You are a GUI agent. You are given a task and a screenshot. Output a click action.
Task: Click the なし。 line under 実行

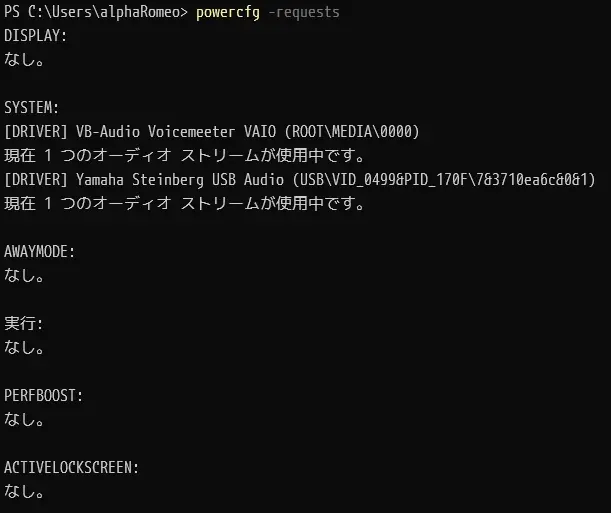pos(24,347)
